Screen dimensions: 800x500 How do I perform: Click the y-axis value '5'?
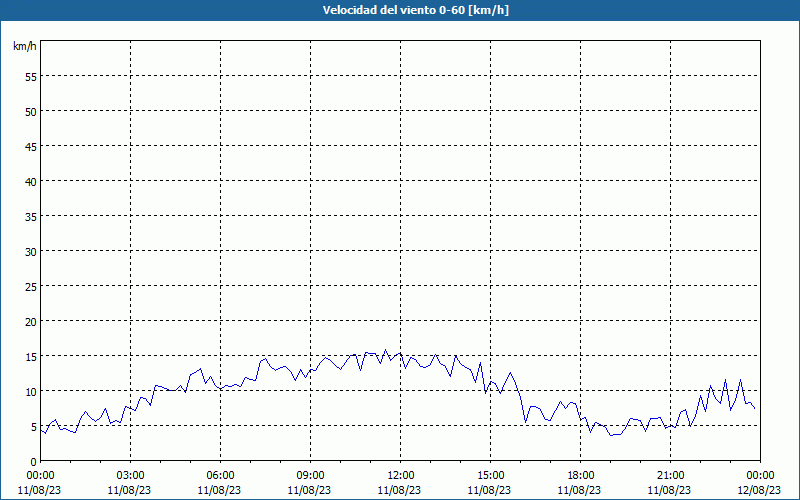pos(34,427)
